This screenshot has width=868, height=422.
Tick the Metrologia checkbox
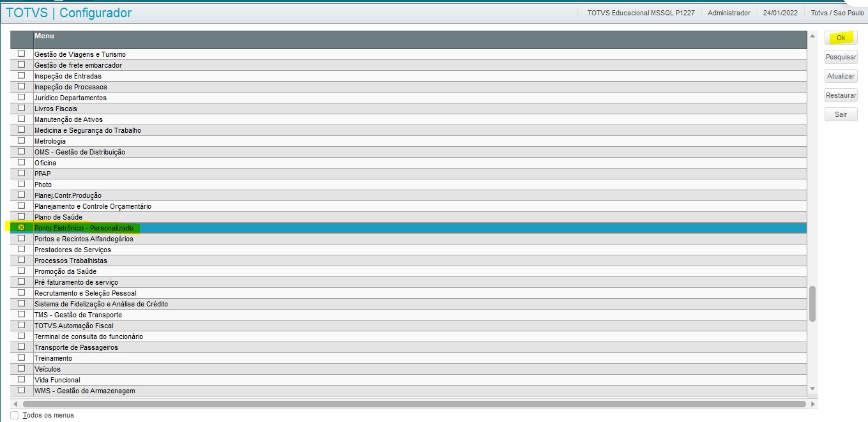21,140
